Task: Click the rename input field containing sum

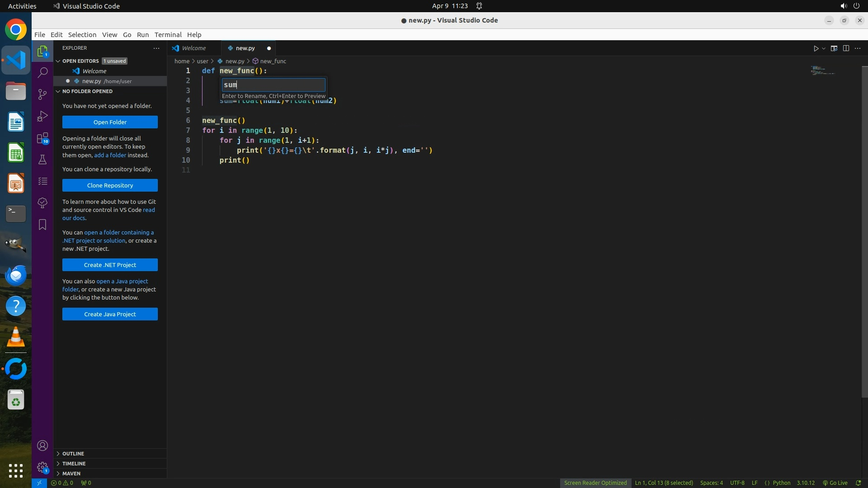Action: point(273,84)
